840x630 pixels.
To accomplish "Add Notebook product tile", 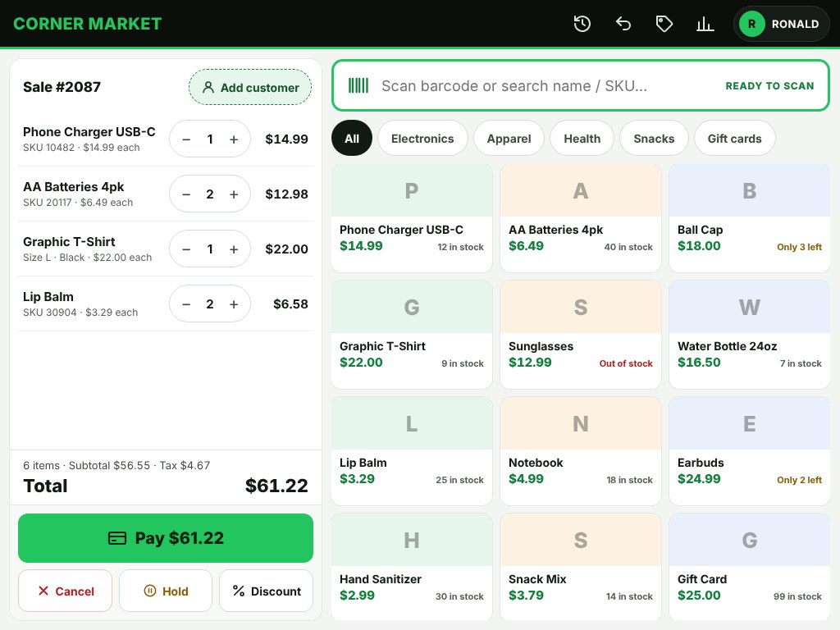I will coord(581,451).
